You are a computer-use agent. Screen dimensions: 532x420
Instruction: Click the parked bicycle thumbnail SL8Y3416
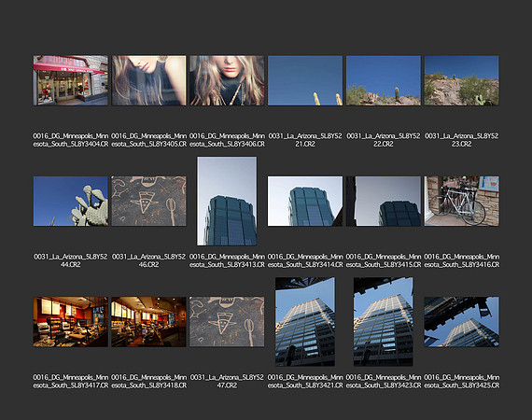click(x=461, y=201)
